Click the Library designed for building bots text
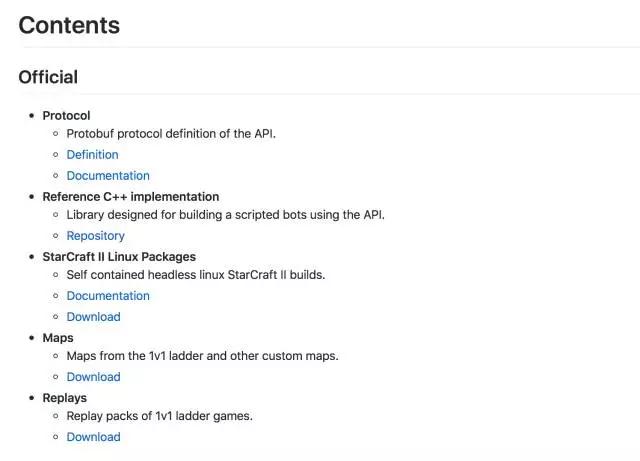The image size is (640, 461). click(x=226, y=215)
